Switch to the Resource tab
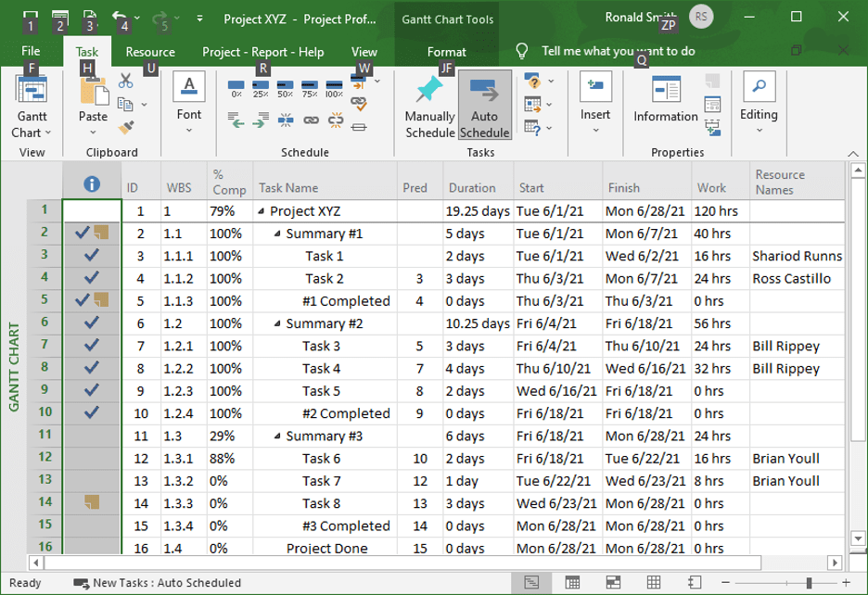 tap(150, 52)
